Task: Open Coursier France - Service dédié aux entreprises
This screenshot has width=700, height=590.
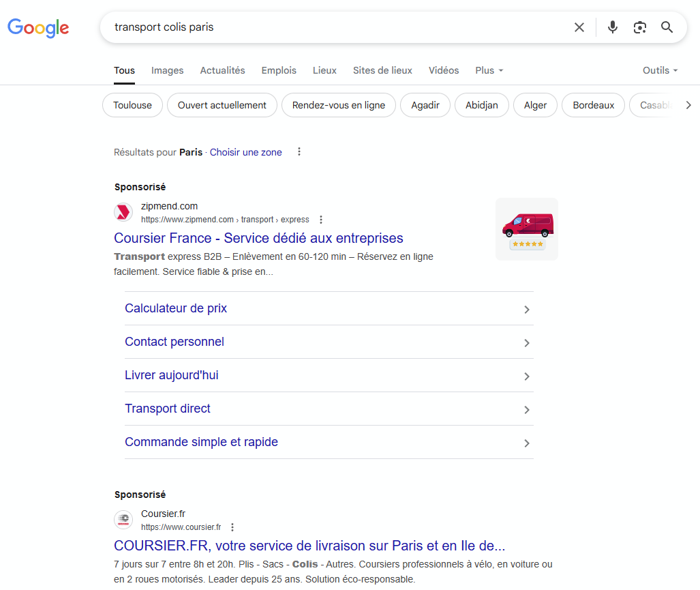Action: pyautogui.click(x=258, y=238)
